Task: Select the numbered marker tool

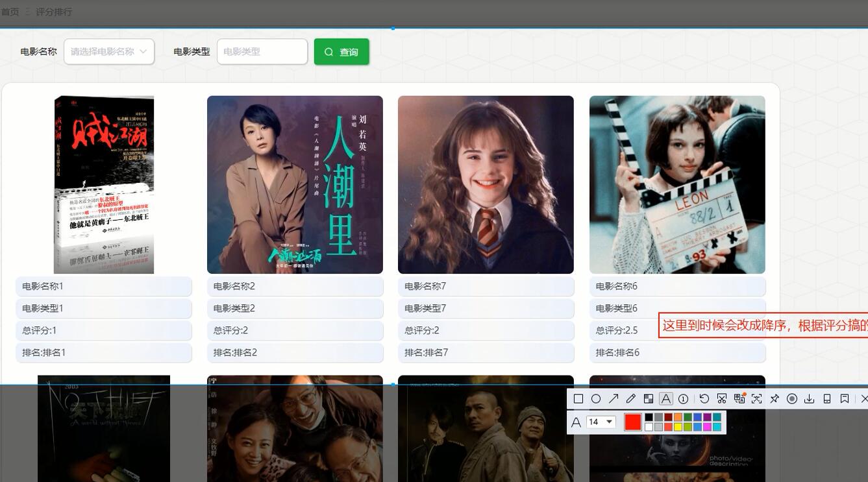Action: [683, 399]
